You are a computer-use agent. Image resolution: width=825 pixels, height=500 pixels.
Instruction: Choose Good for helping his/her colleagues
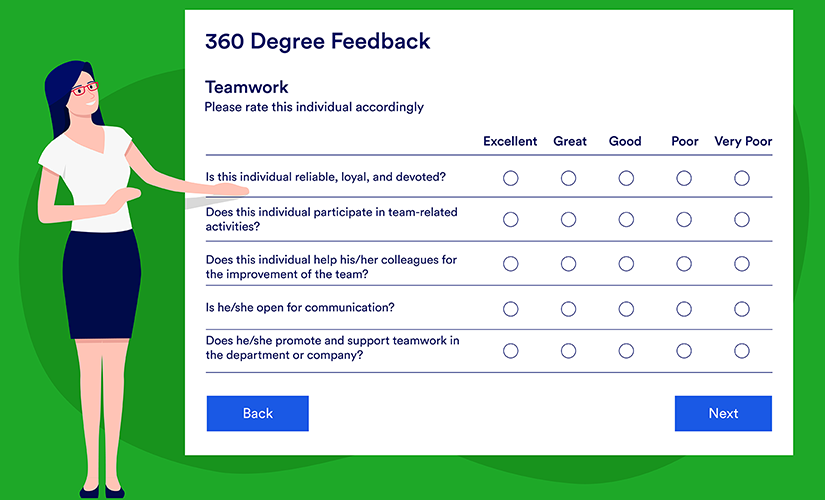pos(626,264)
